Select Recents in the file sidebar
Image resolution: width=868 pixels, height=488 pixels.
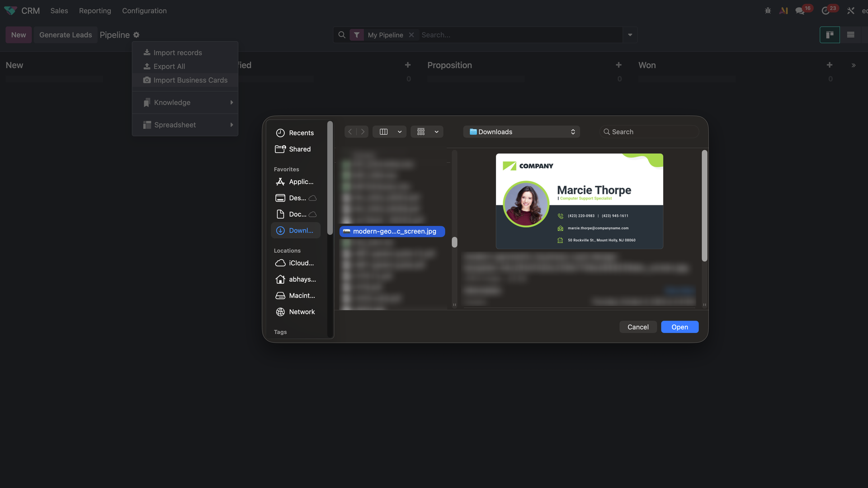301,133
